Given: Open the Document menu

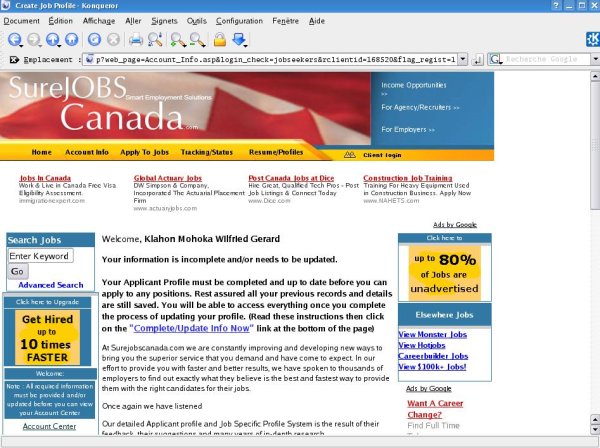Looking at the screenshot, I should coord(21,21).
